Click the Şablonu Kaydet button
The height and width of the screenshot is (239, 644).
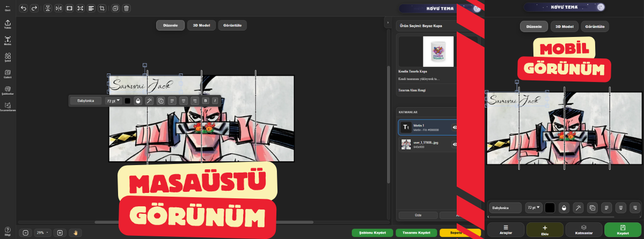(372, 233)
